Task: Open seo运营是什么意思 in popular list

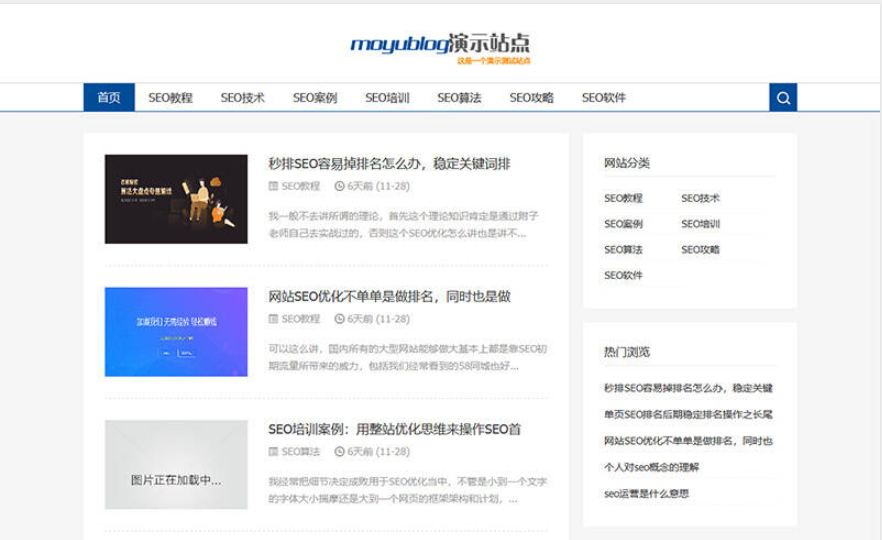Action: 646,494
